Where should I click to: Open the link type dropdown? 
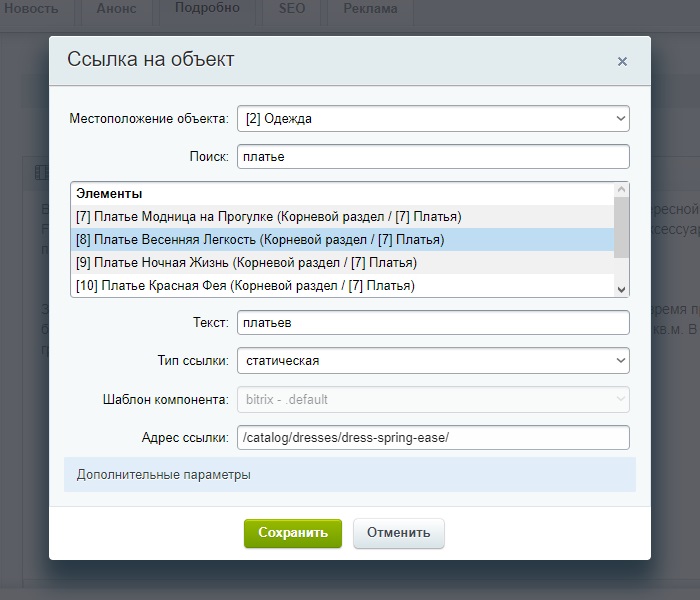coord(432,361)
